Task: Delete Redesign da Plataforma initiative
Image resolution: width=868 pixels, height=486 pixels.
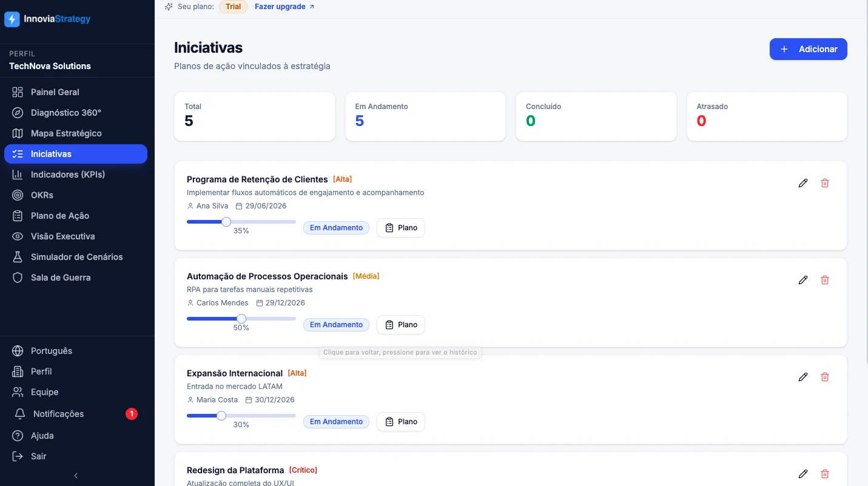Action: tap(825, 474)
